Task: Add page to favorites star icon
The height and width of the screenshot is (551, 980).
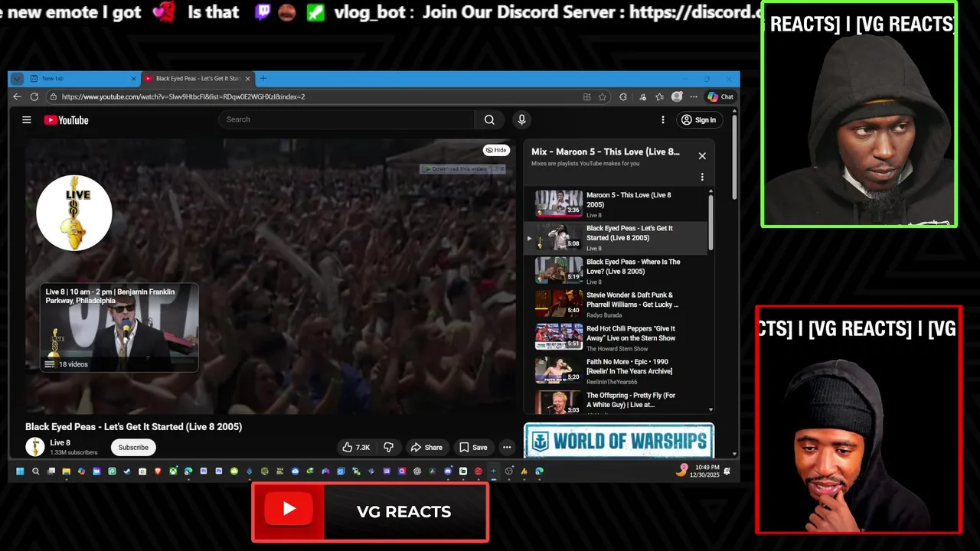Action: pyautogui.click(x=603, y=96)
